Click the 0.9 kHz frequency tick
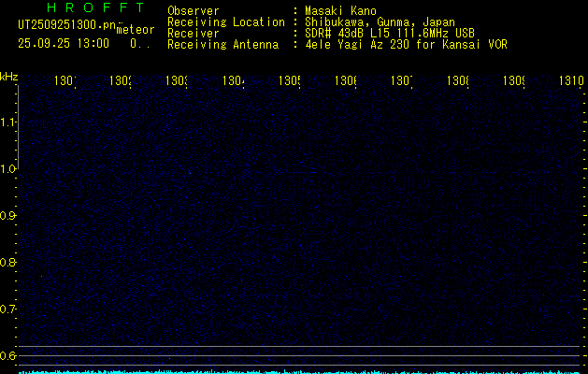The width and height of the screenshot is (588, 374). coord(8,215)
